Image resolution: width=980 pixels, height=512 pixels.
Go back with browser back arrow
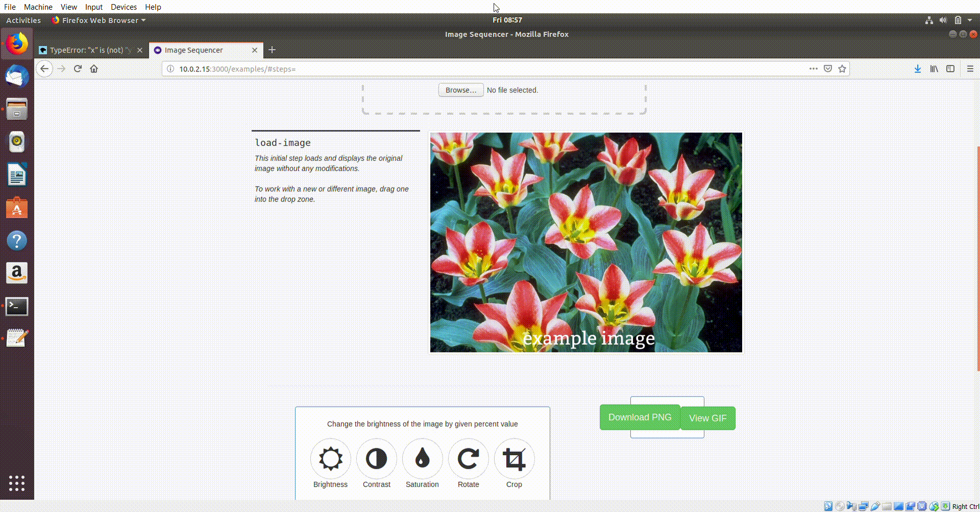44,68
